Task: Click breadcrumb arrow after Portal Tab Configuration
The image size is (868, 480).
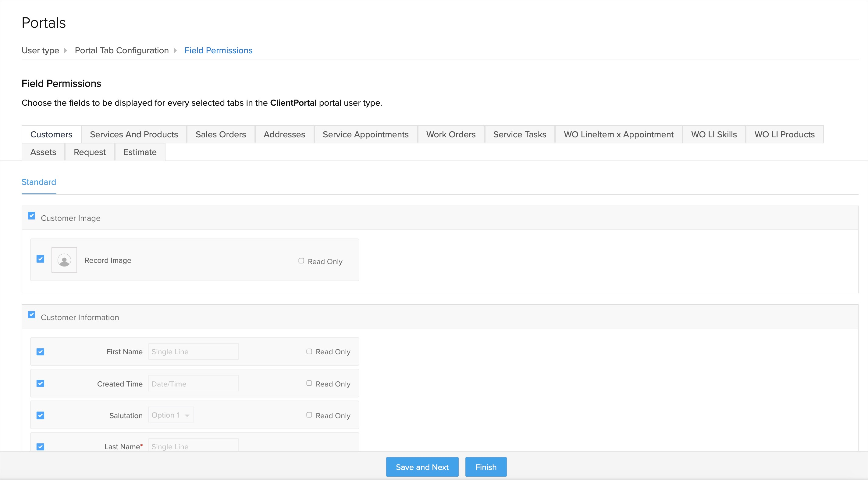Action: pyautogui.click(x=175, y=51)
